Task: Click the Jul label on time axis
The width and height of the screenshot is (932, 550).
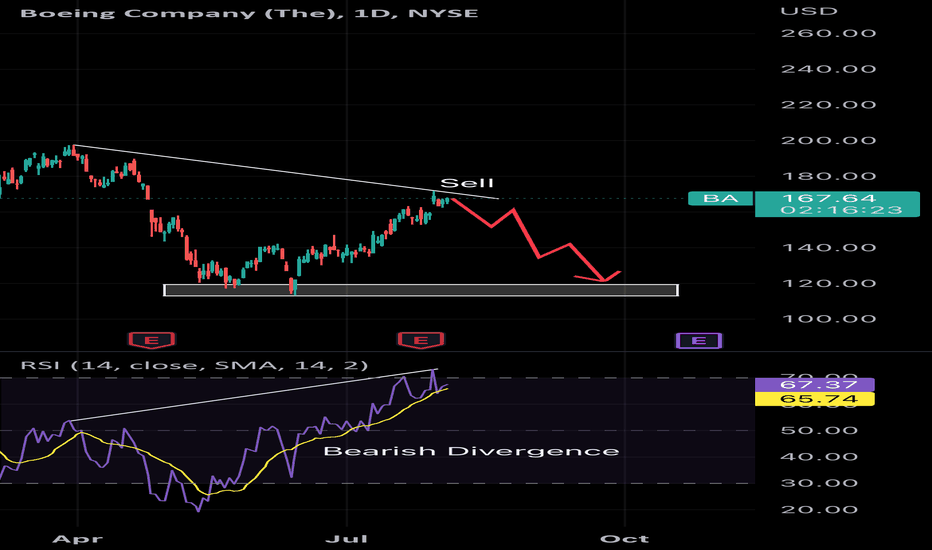Action: [x=347, y=539]
